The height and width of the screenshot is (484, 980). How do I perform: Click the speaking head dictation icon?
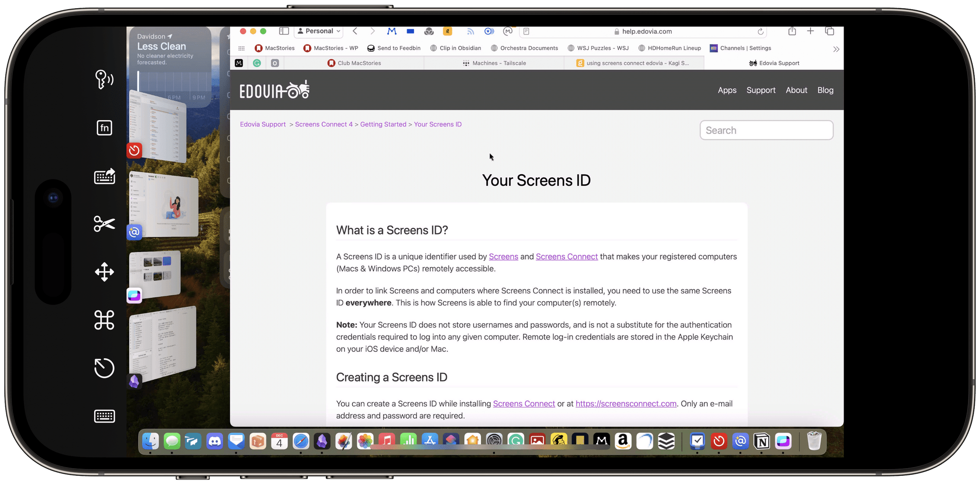pos(104,79)
